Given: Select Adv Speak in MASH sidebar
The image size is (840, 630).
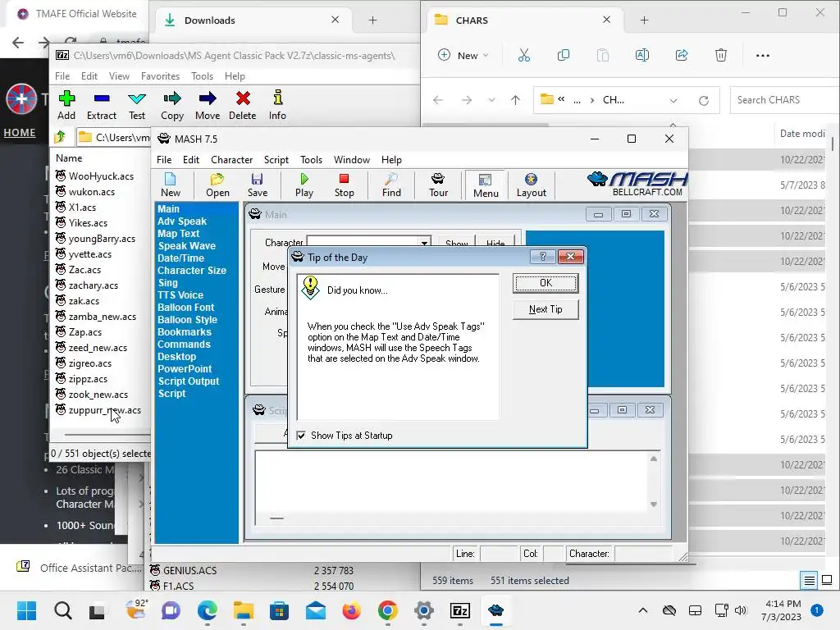Looking at the screenshot, I should [x=181, y=221].
